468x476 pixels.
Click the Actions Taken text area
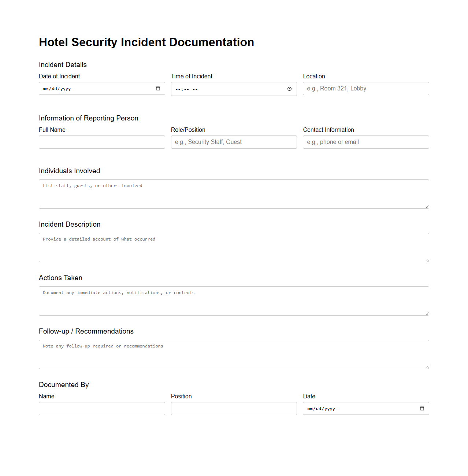[234, 301]
